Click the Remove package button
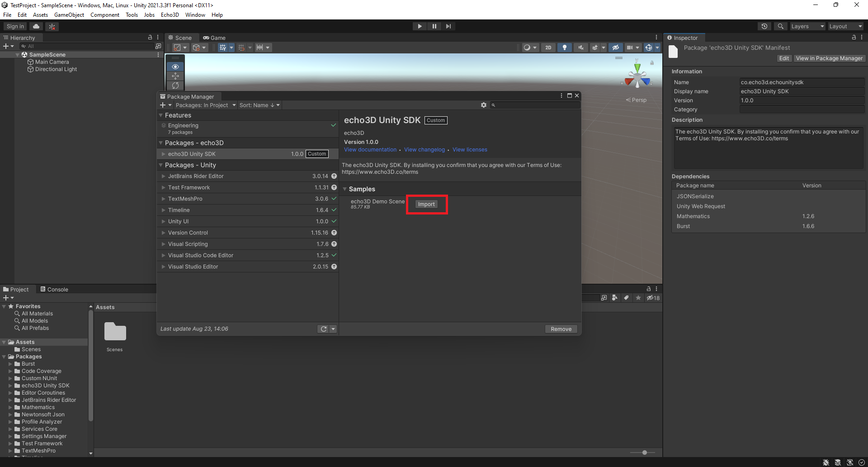Image resolution: width=868 pixels, height=467 pixels. point(561,329)
